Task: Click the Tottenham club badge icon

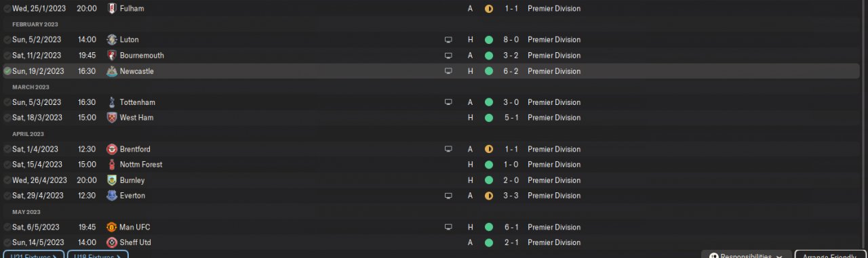Action: 112,102
